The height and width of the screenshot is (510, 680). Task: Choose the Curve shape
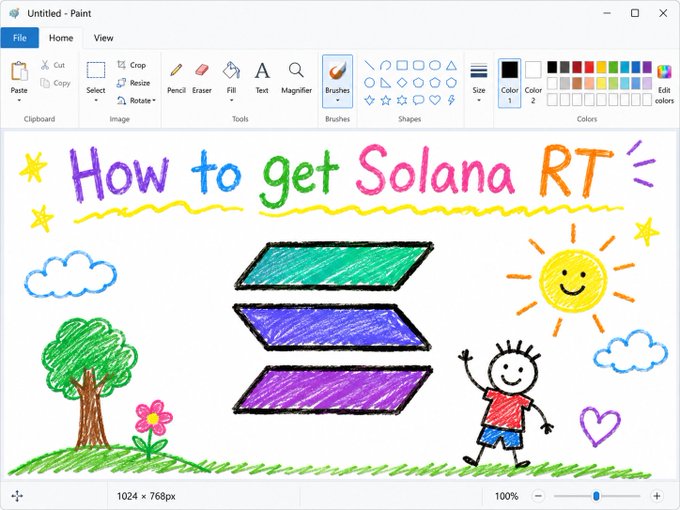coord(385,65)
